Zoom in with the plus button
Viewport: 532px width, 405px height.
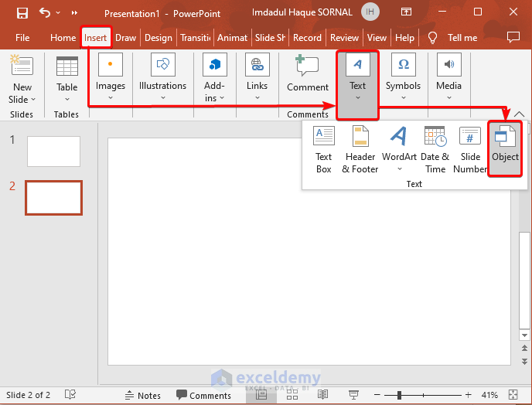coord(469,395)
